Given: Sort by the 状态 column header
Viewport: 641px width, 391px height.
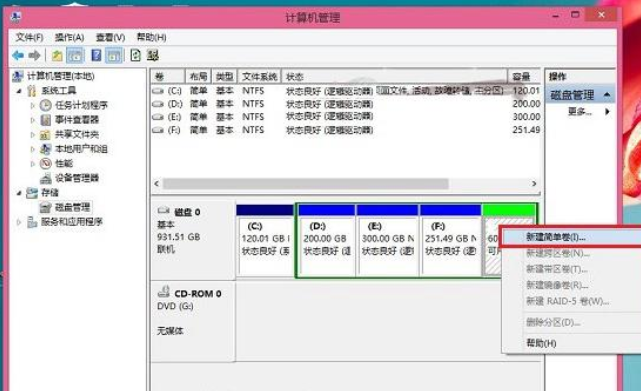Looking at the screenshot, I should [x=394, y=76].
